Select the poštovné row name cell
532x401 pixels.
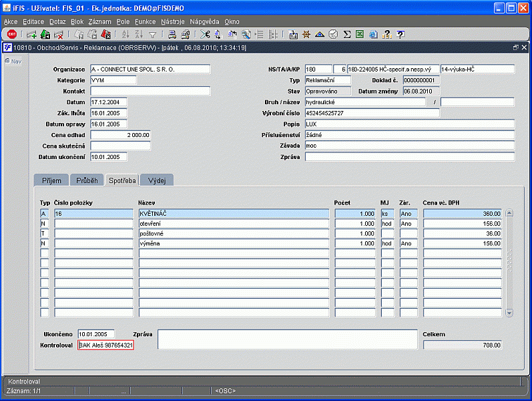point(234,233)
